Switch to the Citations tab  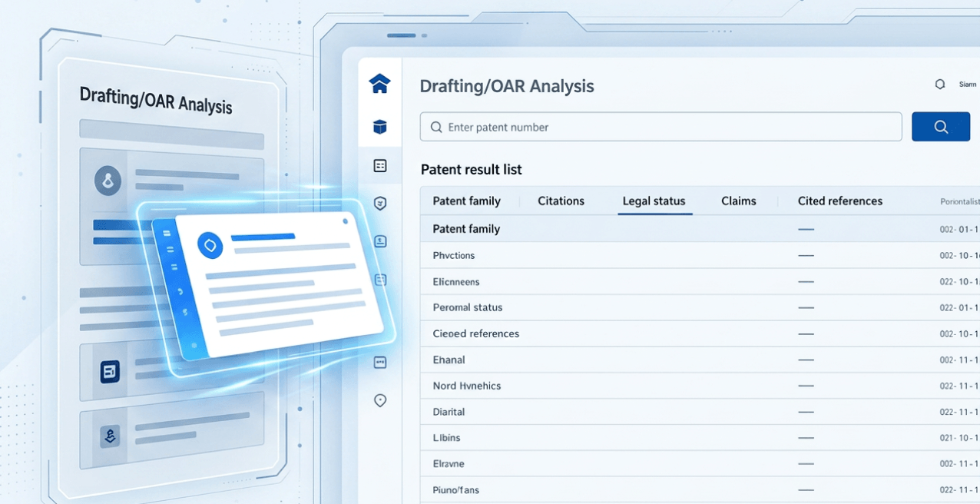click(561, 201)
